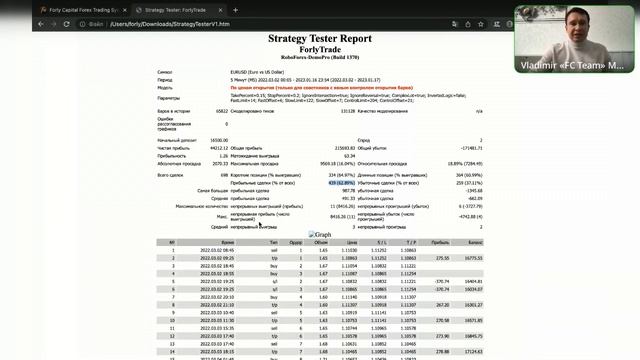Click the balance 16404.81 in row 5
The height and width of the screenshot is (360, 640).
pyautogui.click(x=473, y=281)
